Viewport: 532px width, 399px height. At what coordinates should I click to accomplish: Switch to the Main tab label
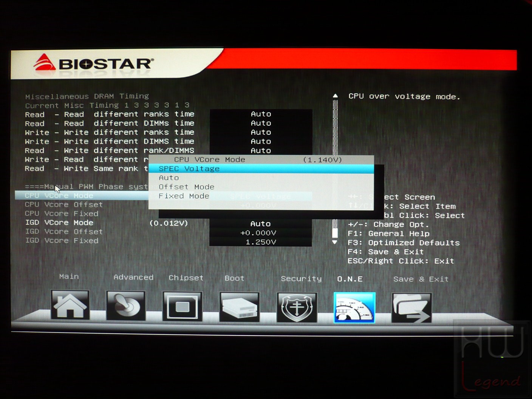click(69, 277)
